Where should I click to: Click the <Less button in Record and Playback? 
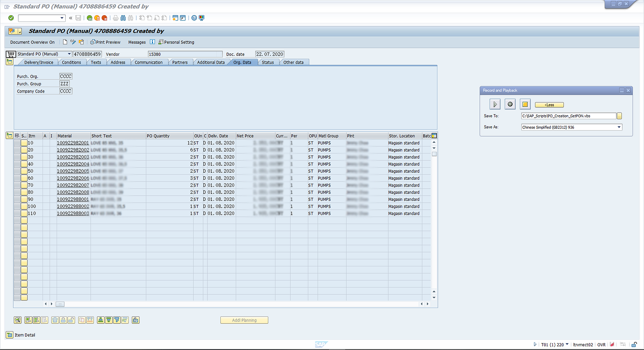pos(549,105)
